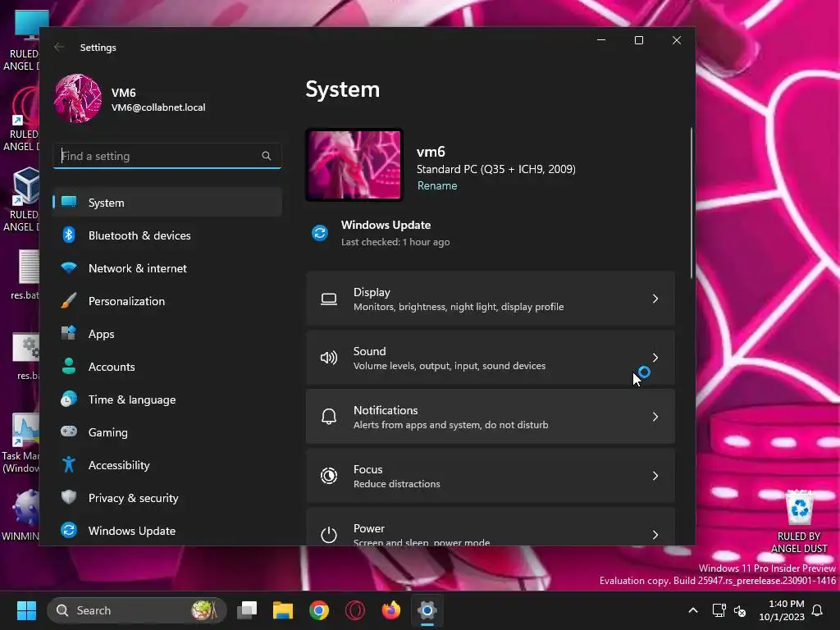Click the Settings gear taskbar icon
This screenshot has width=840, height=630.
[x=427, y=610]
